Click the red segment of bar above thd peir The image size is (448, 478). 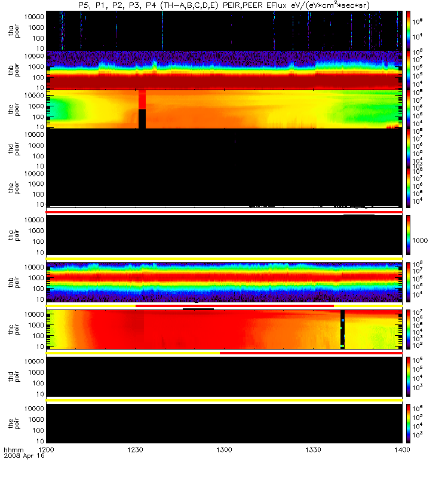pos(311,353)
